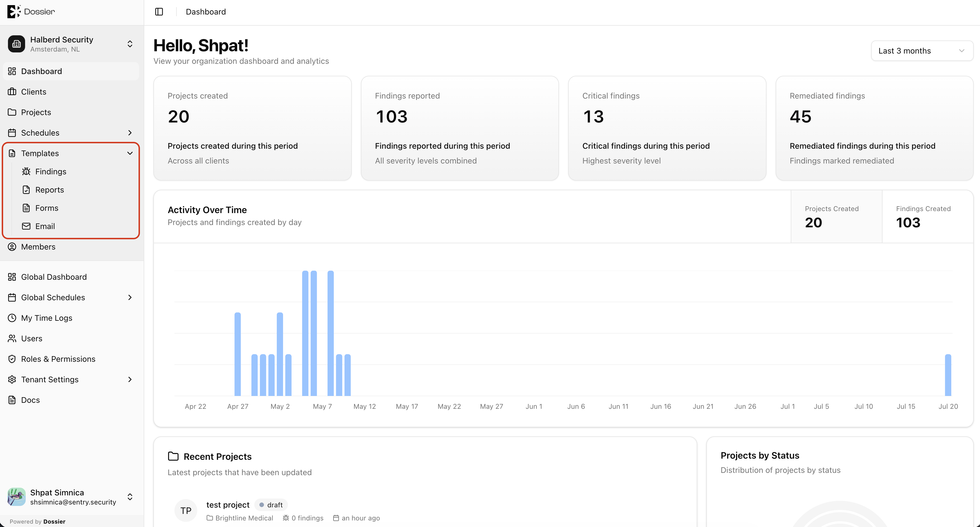
Task: Click the Halberd Security building icon
Action: tap(16, 44)
